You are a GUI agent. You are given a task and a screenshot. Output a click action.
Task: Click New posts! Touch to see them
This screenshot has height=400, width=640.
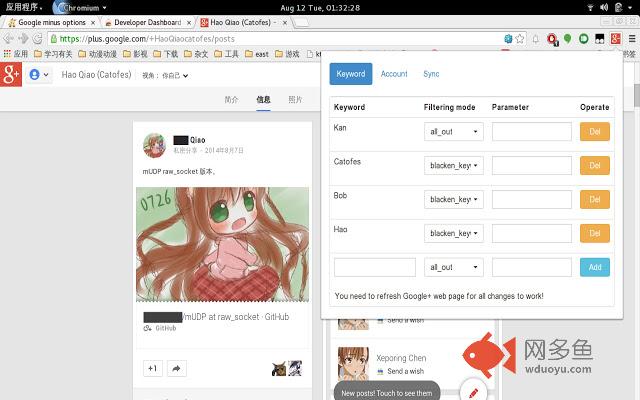[x=387, y=393]
